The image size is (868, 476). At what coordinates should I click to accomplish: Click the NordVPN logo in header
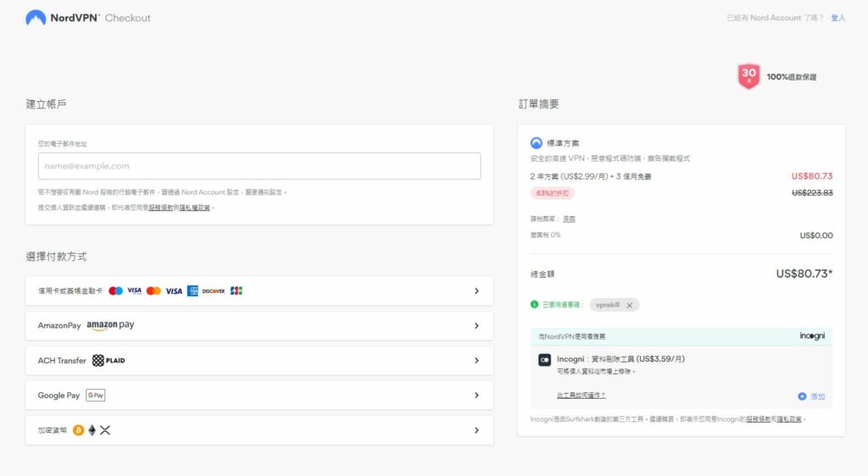[36, 18]
